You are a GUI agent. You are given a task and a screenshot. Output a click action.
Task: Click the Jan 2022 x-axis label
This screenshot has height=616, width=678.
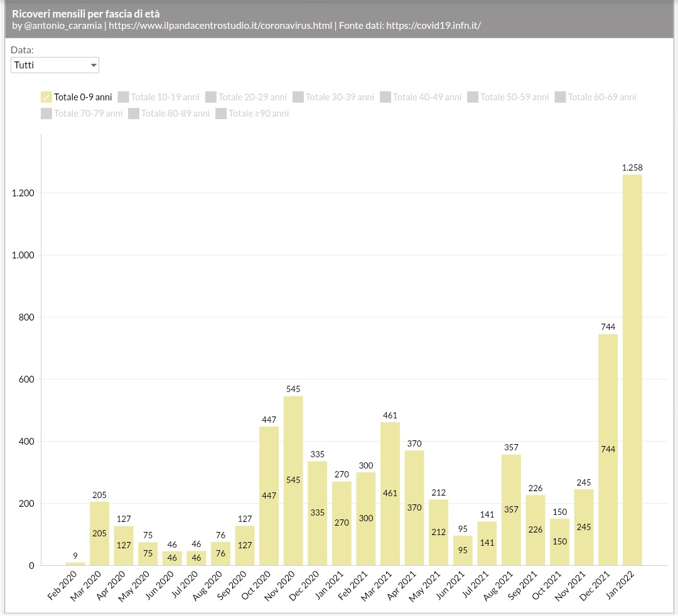coord(620,585)
